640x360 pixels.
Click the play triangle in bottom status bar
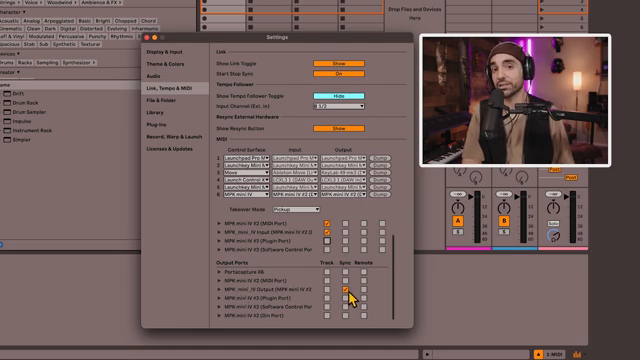[427, 354]
